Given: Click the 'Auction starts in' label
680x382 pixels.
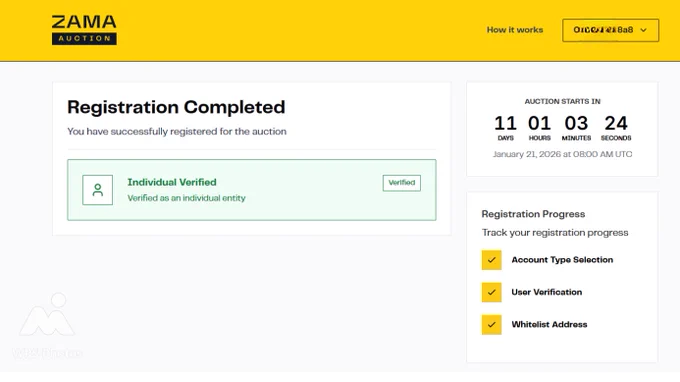Looking at the screenshot, I should [x=562, y=101].
